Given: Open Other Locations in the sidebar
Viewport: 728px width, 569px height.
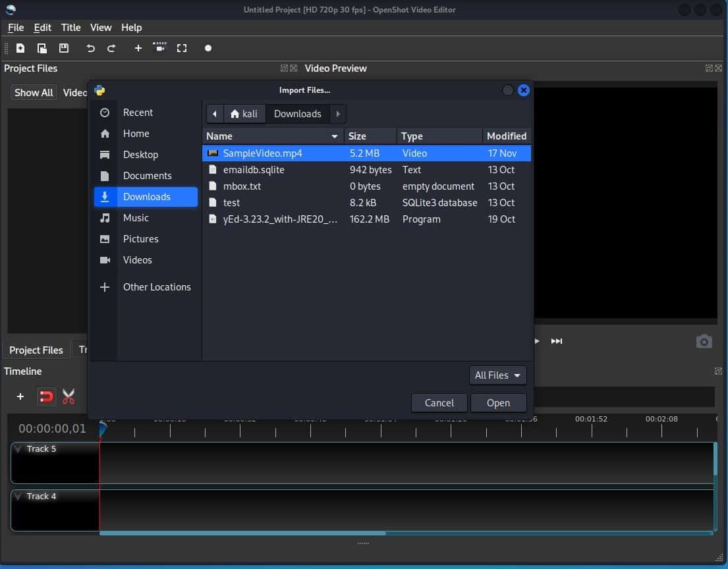Looking at the screenshot, I should (x=146, y=287).
